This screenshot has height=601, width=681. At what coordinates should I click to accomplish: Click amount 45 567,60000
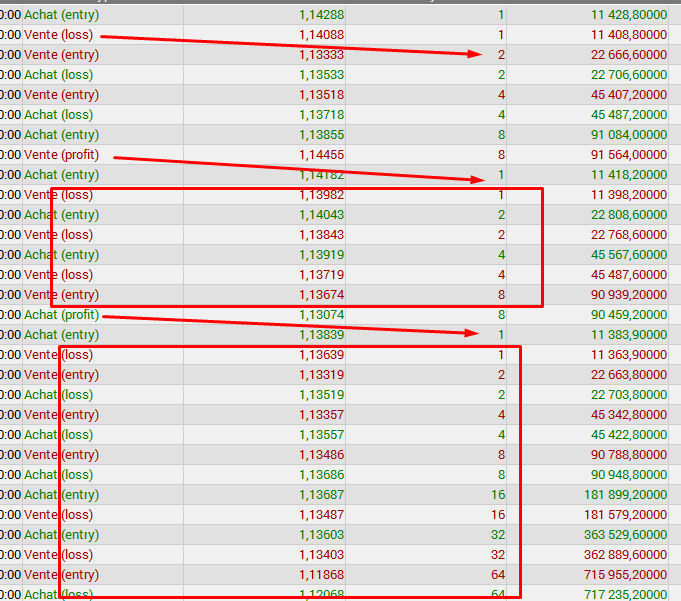(629, 254)
